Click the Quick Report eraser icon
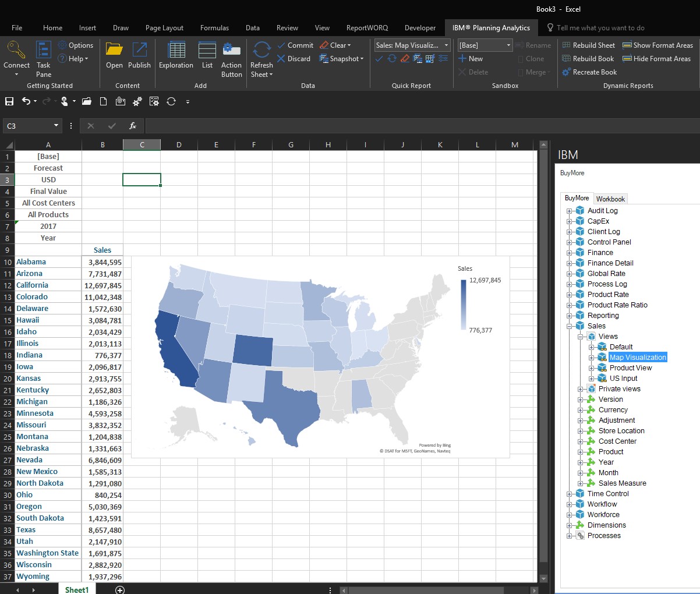This screenshot has height=594, width=700. tap(405, 59)
